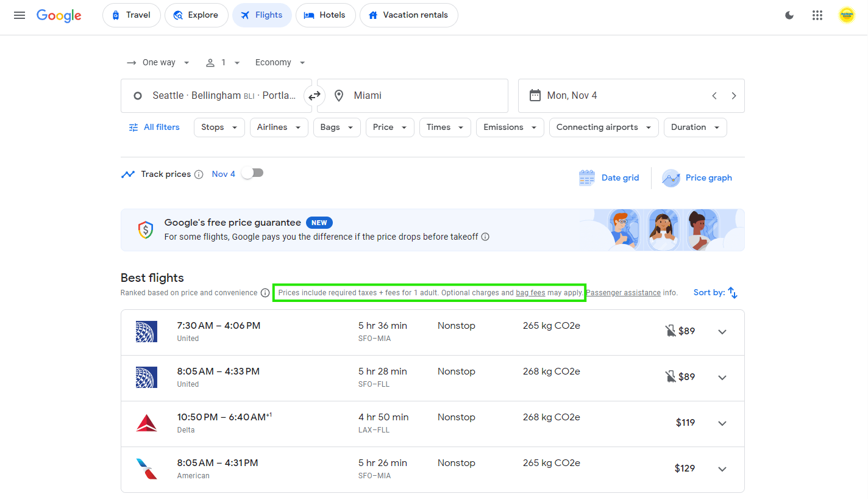Viewport: 868px width, 499px height.
Task: Click the American Airlines logo
Action: tap(146, 468)
